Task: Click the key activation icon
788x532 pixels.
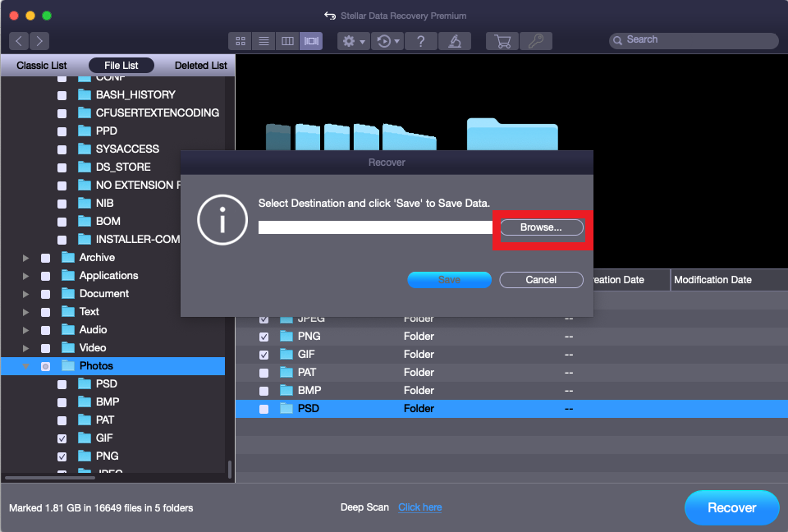Action: click(536, 41)
